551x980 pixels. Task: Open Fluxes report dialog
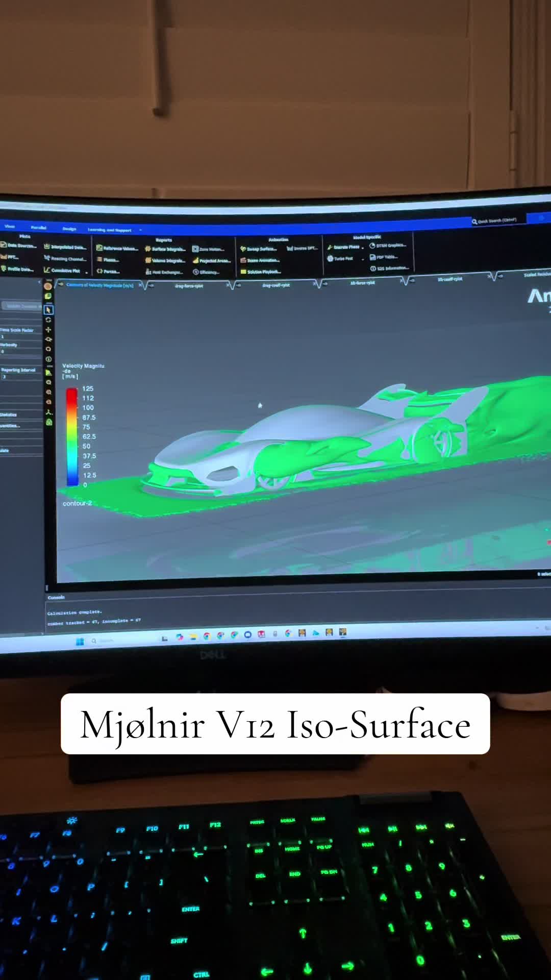[108, 260]
